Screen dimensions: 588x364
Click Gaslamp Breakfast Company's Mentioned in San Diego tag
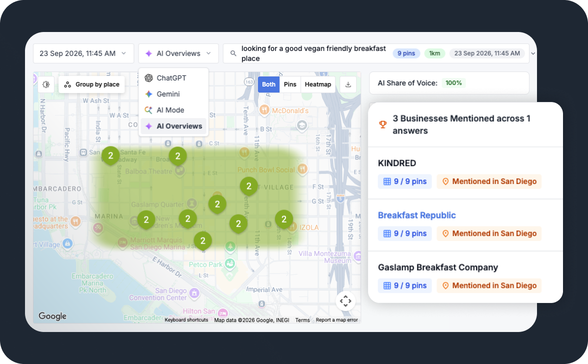click(489, 285)
